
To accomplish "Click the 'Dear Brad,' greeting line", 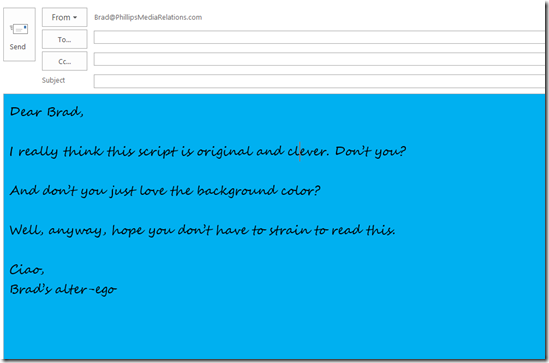I will point(47,112).
